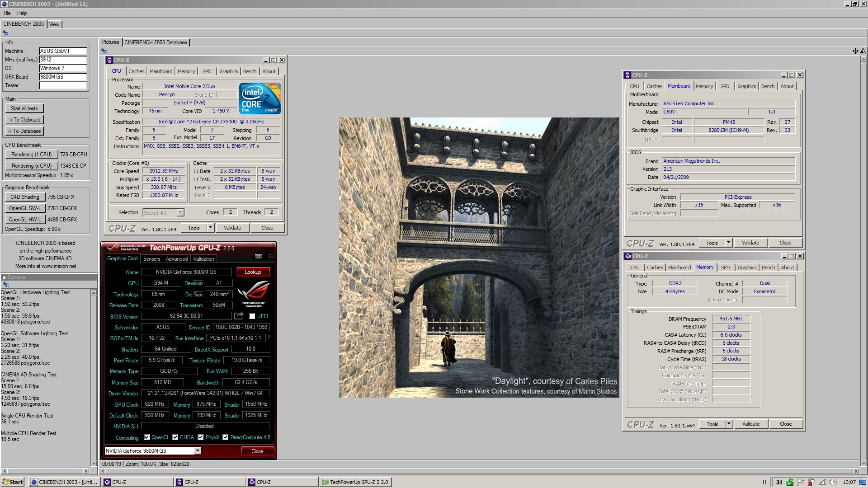
Task: Click the To Clipboard button
Action: tap(24, 120)
